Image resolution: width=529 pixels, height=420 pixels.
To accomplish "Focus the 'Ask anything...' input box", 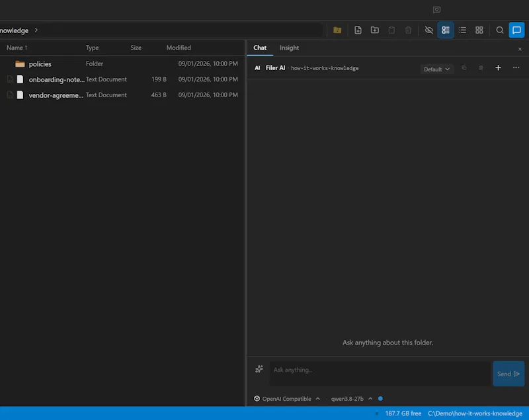I will (380, 374).
